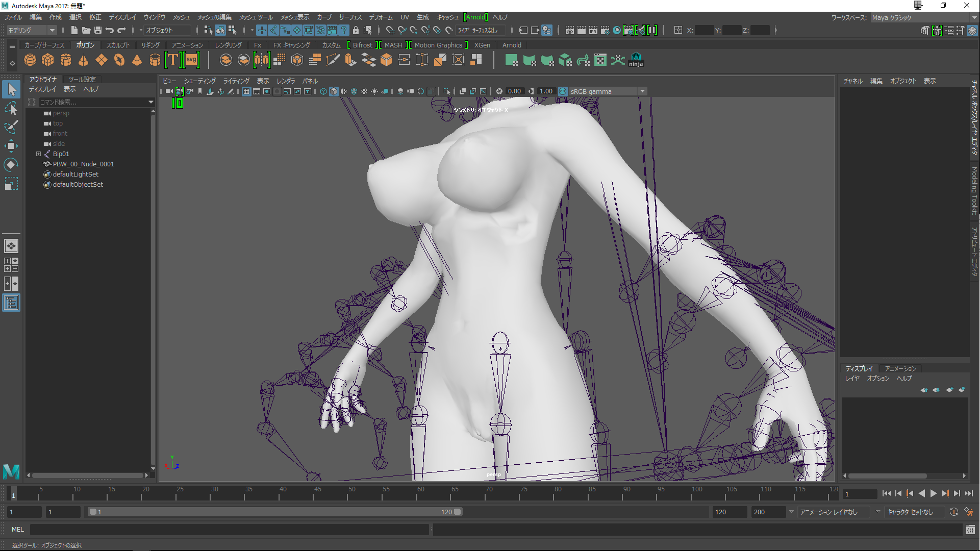The width and height of the screenshot is (980, 551).
Task: Click the Save Scene disk icon
Action: (x=98, y=30)
